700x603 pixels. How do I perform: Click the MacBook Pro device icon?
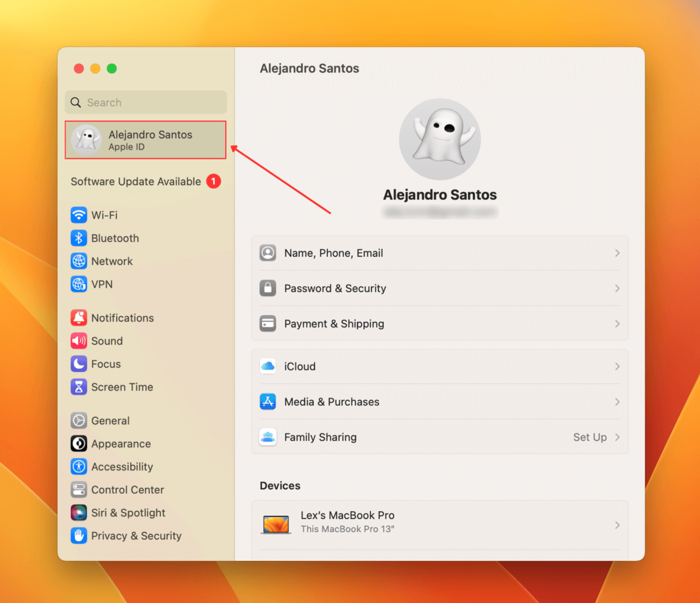point(276,524)
